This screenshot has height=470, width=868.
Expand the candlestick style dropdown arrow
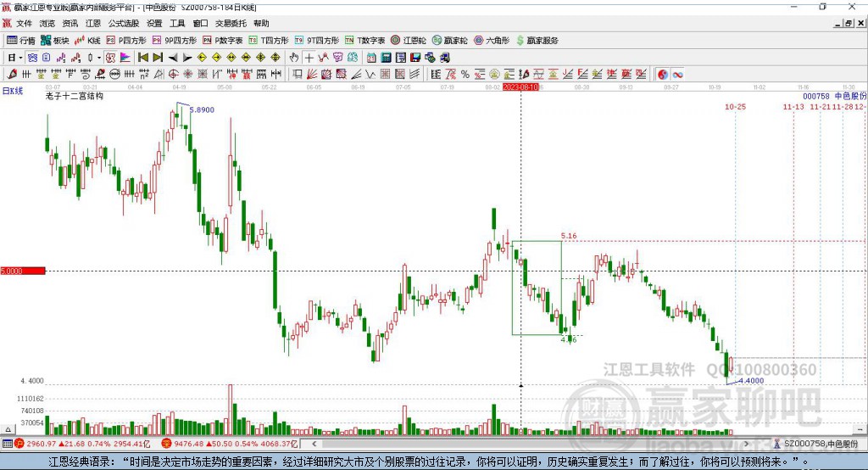pyautogui.click(x=99, y=58)
